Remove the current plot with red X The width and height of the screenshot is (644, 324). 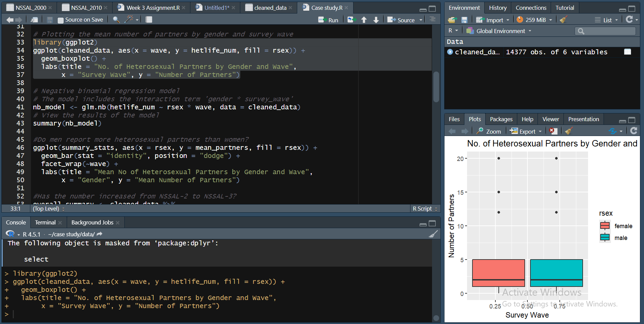pyautogui.click(x=553, y=131)
